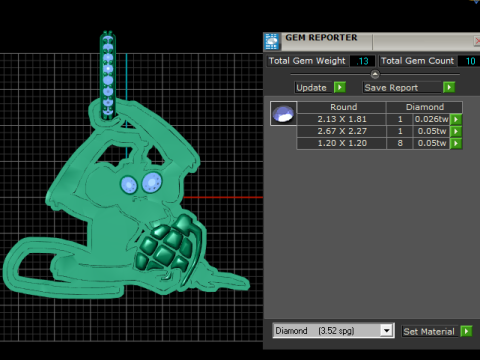Viewport: 480px width, 360px height.
Task: Click the green arrow on the 0.026tw row
Action: [456, 119]
